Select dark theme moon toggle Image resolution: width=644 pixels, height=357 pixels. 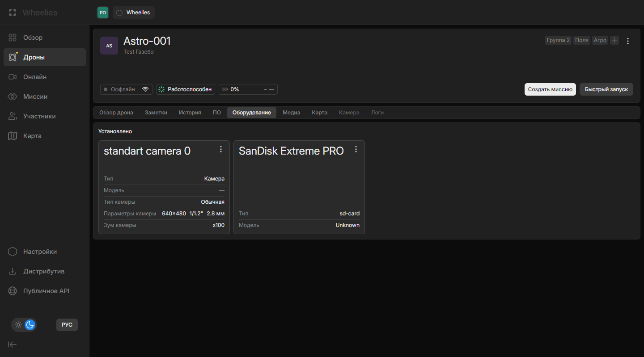[x=30, y=325]
